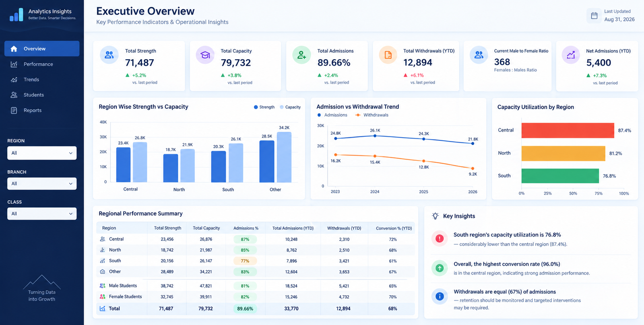The height and width of the screenshot is (325, 644).
Task: Click the Total Strength people icon
Action: [x=109, y=55]
